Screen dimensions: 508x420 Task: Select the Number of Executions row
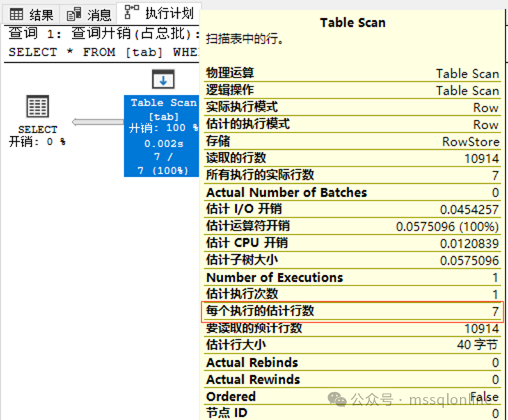coord(353,278)
